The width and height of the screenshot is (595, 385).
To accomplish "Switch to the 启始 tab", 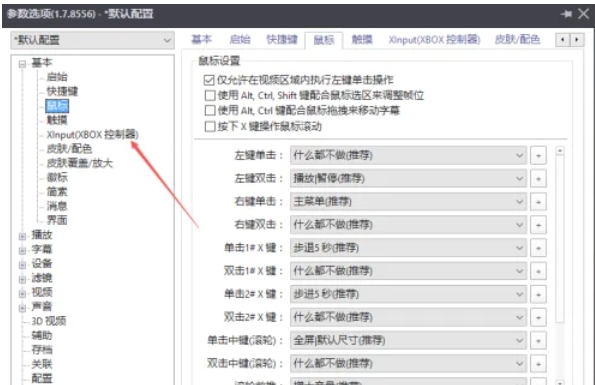I will pos(240,39).
